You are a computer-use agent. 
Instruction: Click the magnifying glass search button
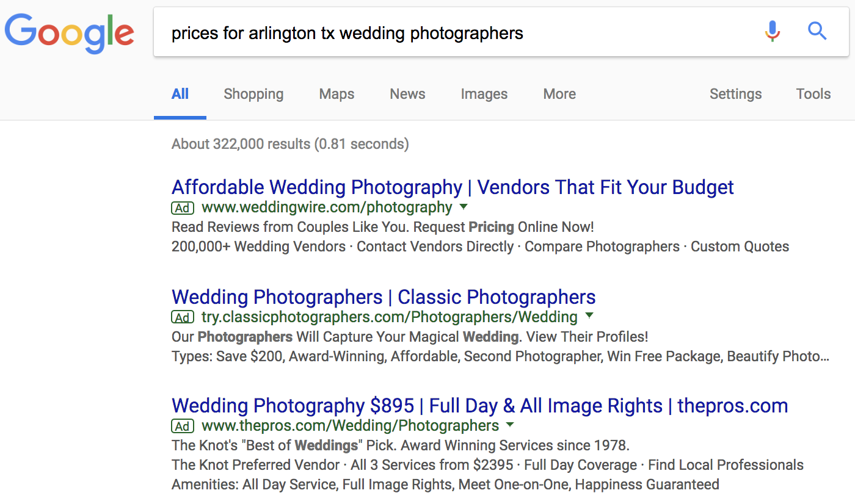coord(817,31)
